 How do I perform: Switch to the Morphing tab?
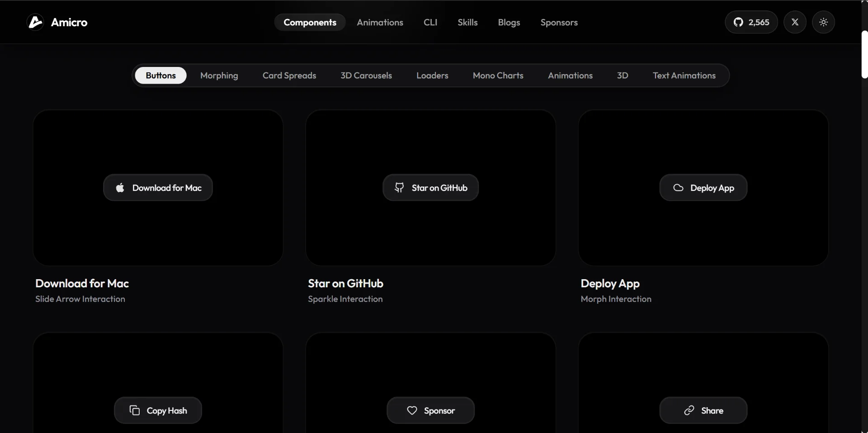(219, 76)
